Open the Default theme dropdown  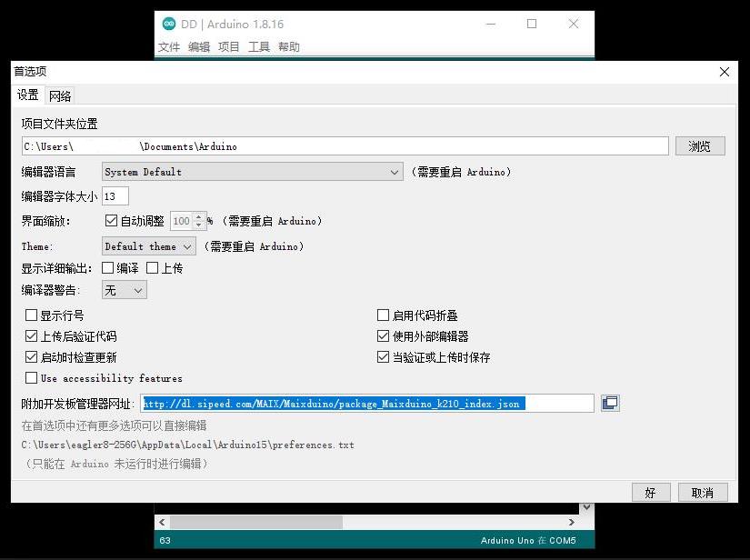click(x=149, y=246)
